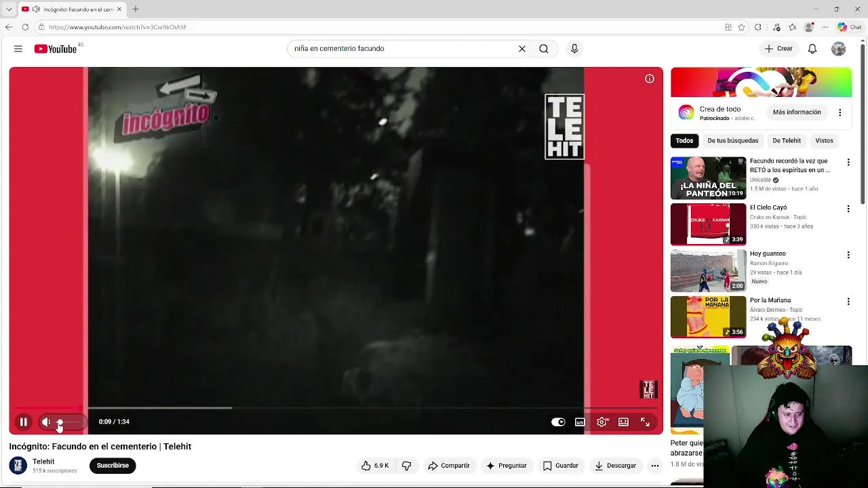Open the YouTube hamburger guide menu

18,49
